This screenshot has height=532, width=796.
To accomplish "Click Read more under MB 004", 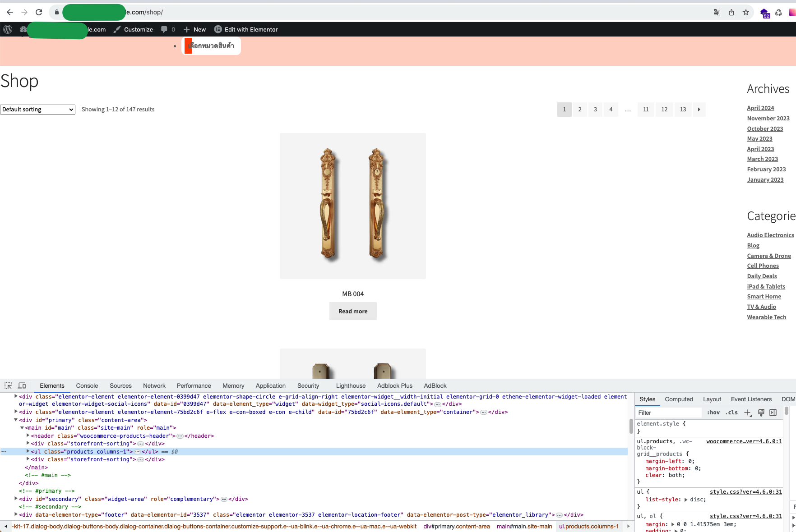I will click(x=353, y=311).
